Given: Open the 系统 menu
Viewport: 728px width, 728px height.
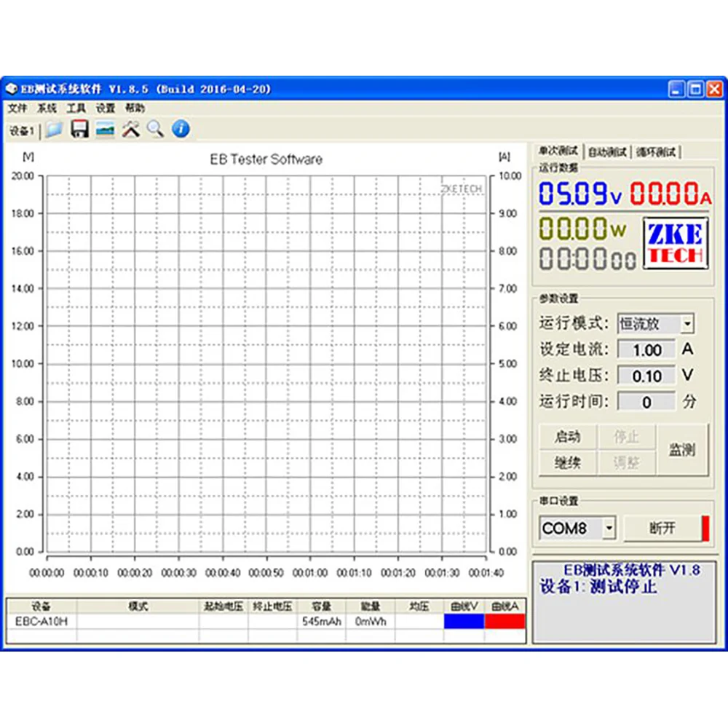Looking at the screenshot, I should point(47,108).
